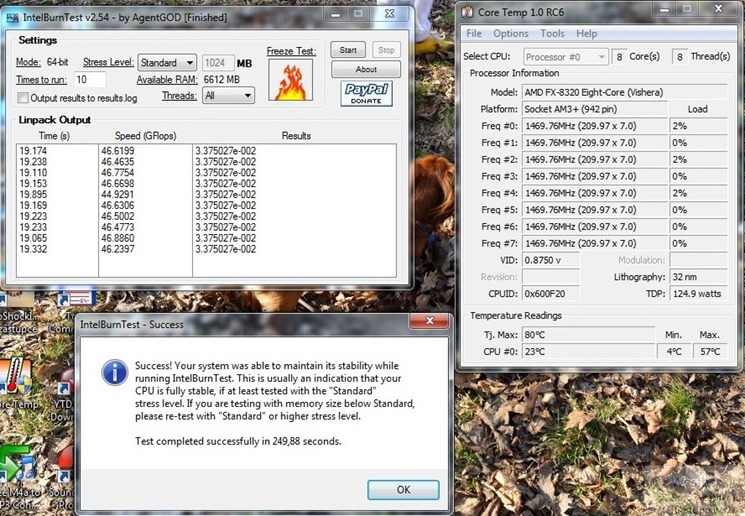Image resolution: width=745 pixels, height=516 pixels.
Task: Click the Min temperature value 4°C
Action: (674, 352)
